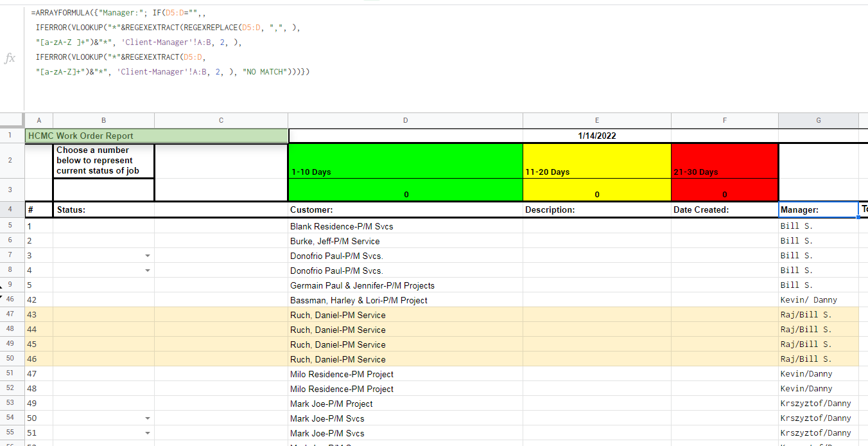Click the empty Description cell for Blank Residence
Screen dimensions: 868x446
pyautogui.click(x=597, y=226)
